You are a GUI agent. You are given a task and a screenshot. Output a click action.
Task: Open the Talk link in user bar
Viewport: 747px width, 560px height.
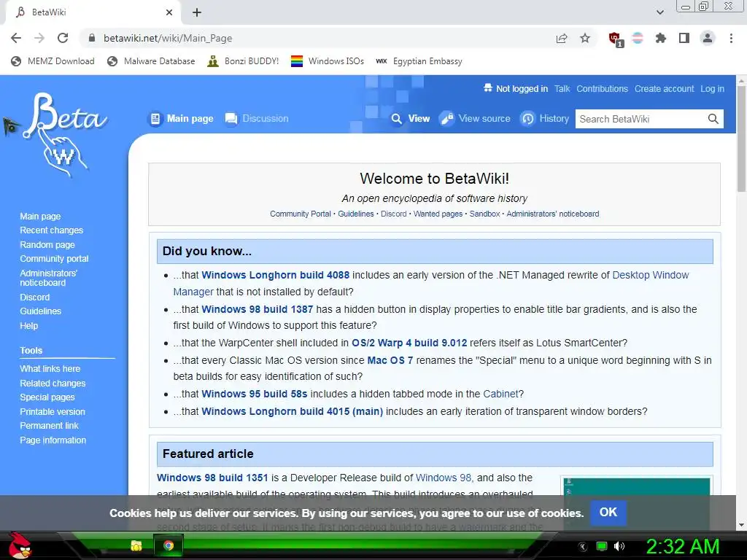coord(562,88)
